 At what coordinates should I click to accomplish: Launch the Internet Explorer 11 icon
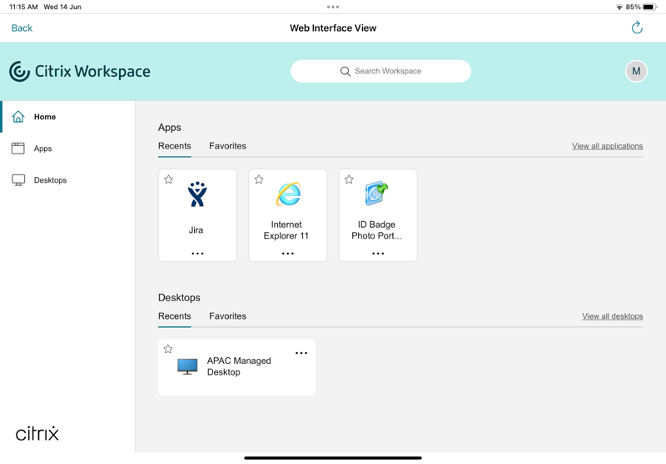pos(288,194)
